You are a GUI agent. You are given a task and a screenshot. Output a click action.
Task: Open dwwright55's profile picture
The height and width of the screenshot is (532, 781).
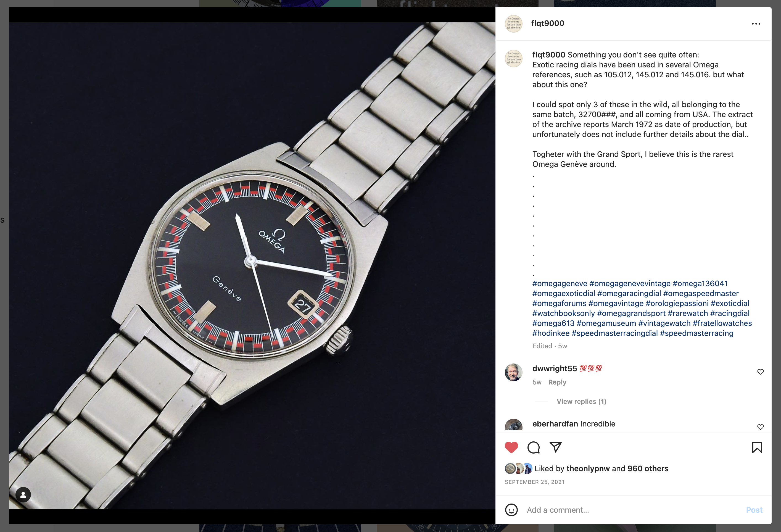click(513, 372)
